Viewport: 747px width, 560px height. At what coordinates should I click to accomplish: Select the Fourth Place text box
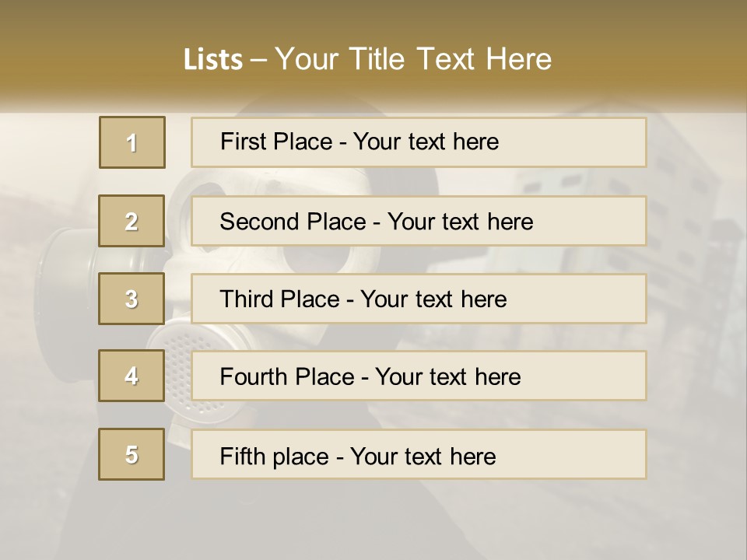coord(419,376)
